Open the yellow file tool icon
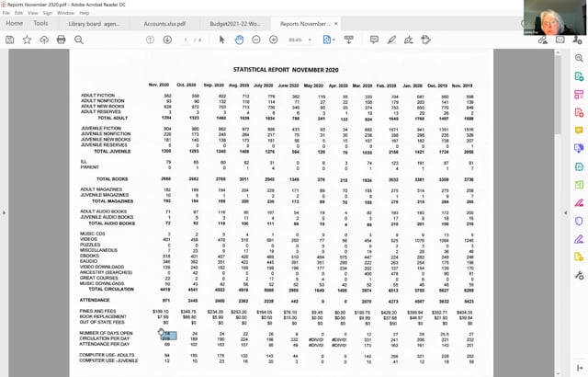The image size is (588, 377). pos(579,257)
